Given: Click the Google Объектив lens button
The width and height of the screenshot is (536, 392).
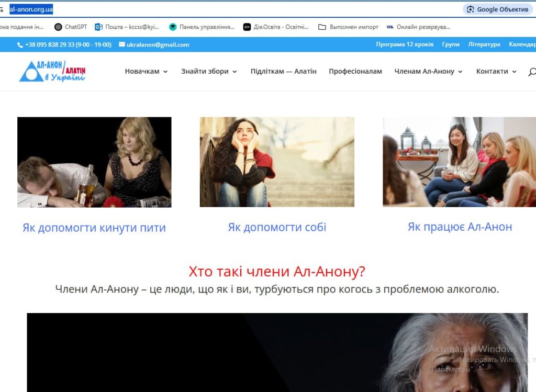Looking at the screenshot, I should click(497, 9).
